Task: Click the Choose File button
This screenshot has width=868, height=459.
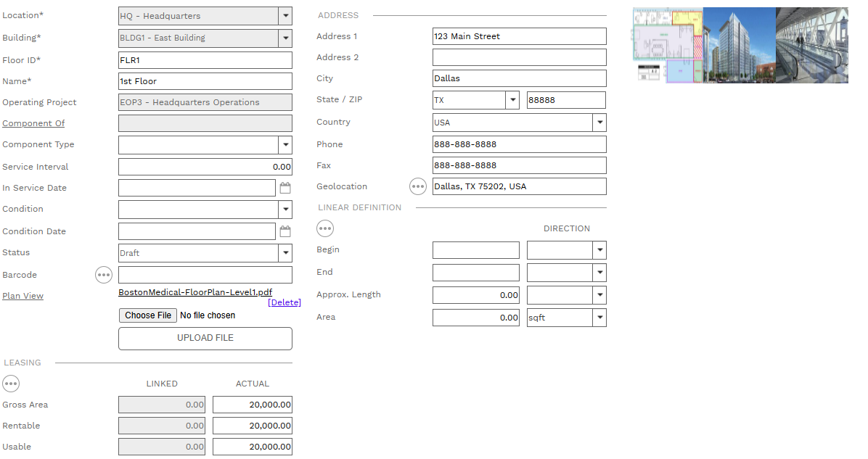Action: (148, 315)
